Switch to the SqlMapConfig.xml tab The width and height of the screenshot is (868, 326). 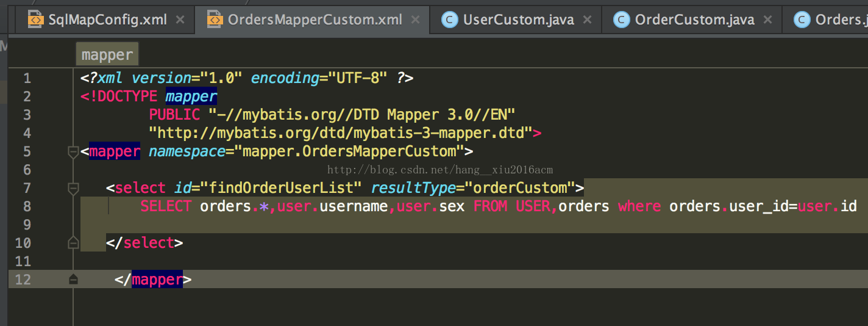pos(106,20)
